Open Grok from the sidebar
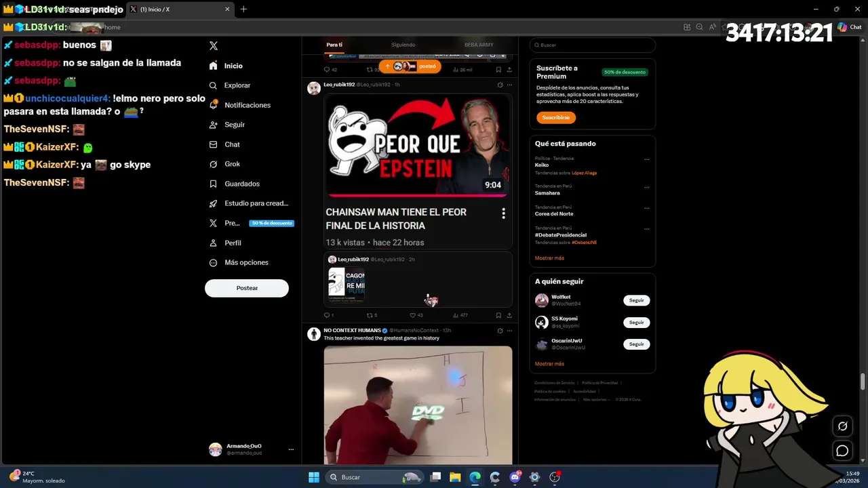The height and width of the screenshot is (488, 868). click(224, 164)
